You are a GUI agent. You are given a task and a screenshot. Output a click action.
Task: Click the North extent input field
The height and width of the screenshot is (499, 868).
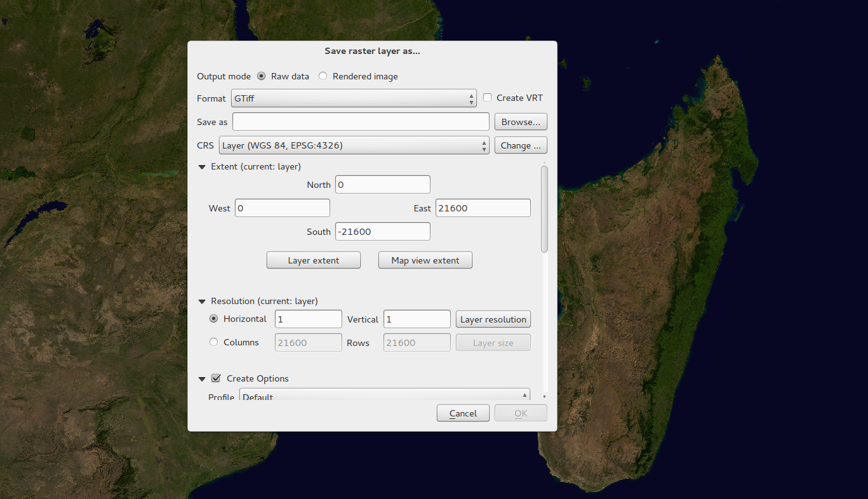382,185
